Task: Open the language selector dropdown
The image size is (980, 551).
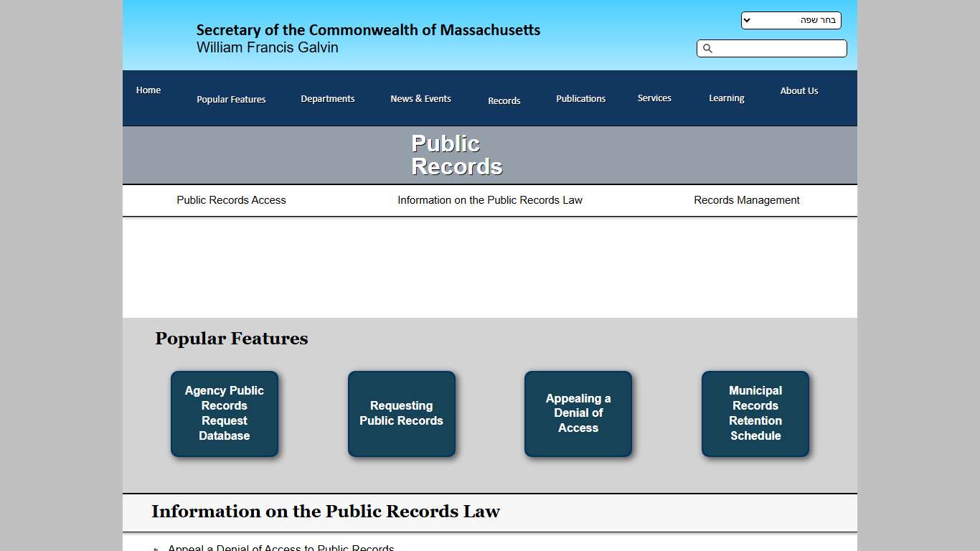Action: tap(789, 20)
